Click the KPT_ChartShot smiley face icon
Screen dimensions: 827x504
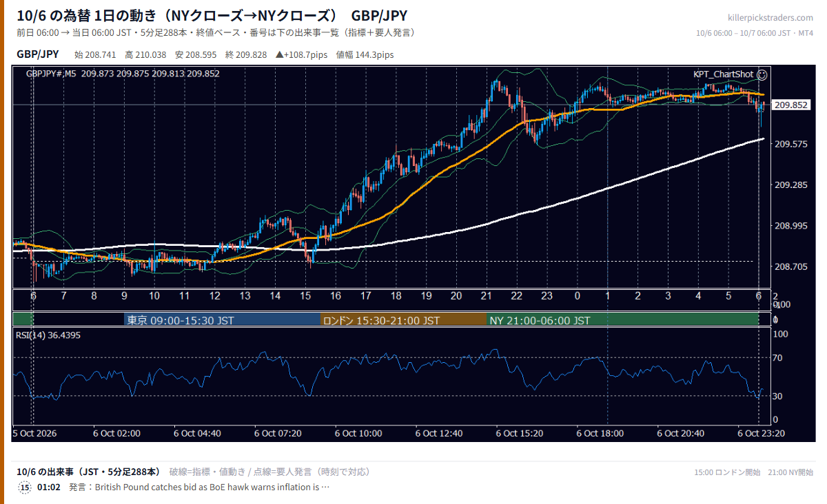[x=762, y=74]
